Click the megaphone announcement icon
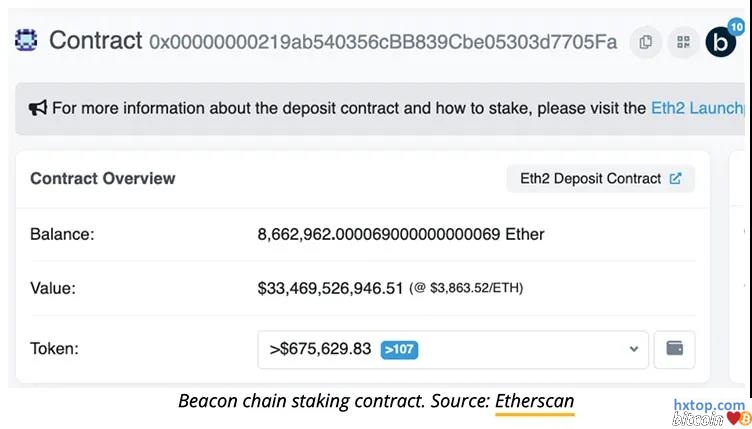The height and width of the screenshot is (429, 752). tap(38, 108)
